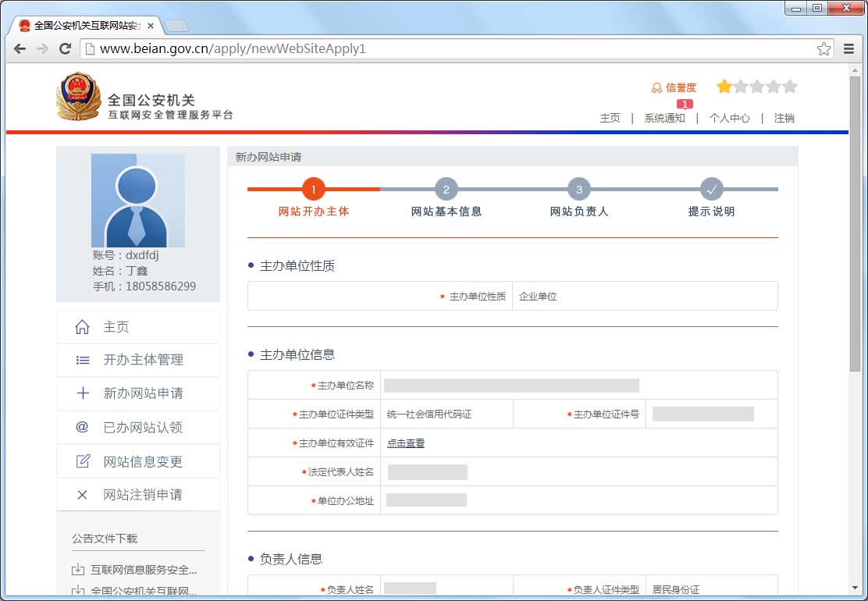868x601 pixels.
Task: Open 系统通知 in the top navigation
Action: [x=664, y=118]
